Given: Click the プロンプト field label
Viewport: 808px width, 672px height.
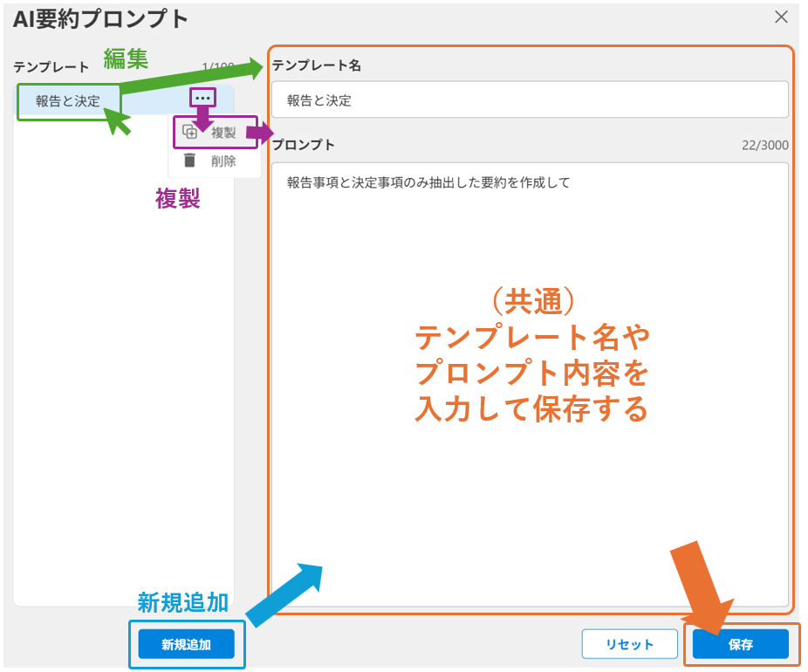Looking at the screenshot, I should click(x=304, y=145).
